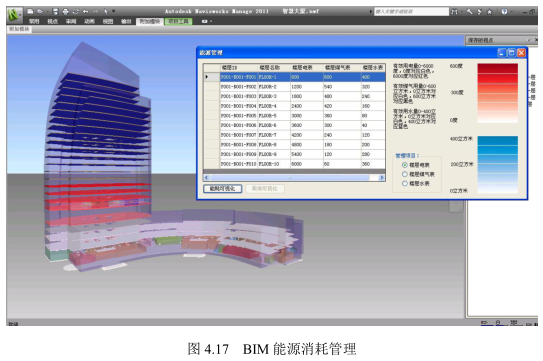Select the FLOOR-3 name cell

coord(274,96)
